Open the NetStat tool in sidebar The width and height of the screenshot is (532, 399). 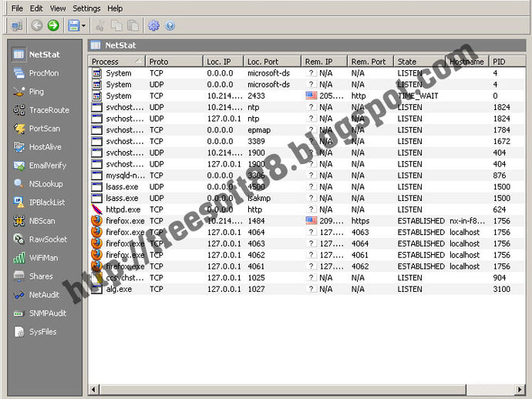coord(36,55)
